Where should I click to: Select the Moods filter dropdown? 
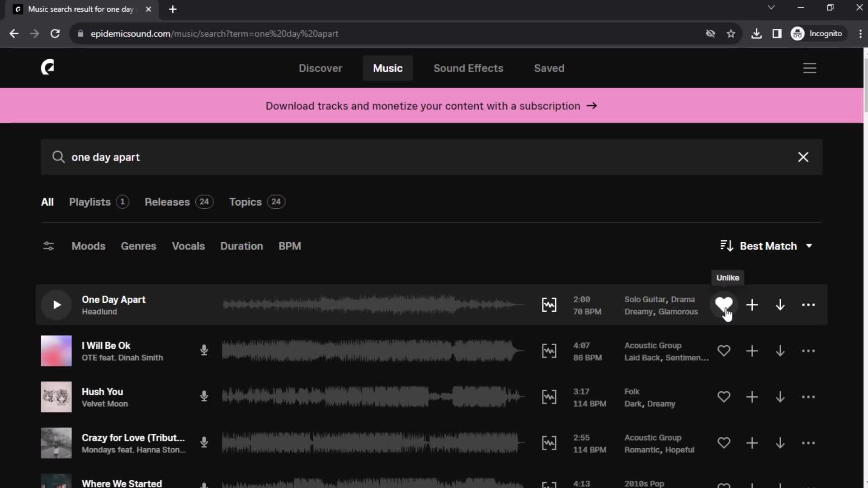coord(88,246)
